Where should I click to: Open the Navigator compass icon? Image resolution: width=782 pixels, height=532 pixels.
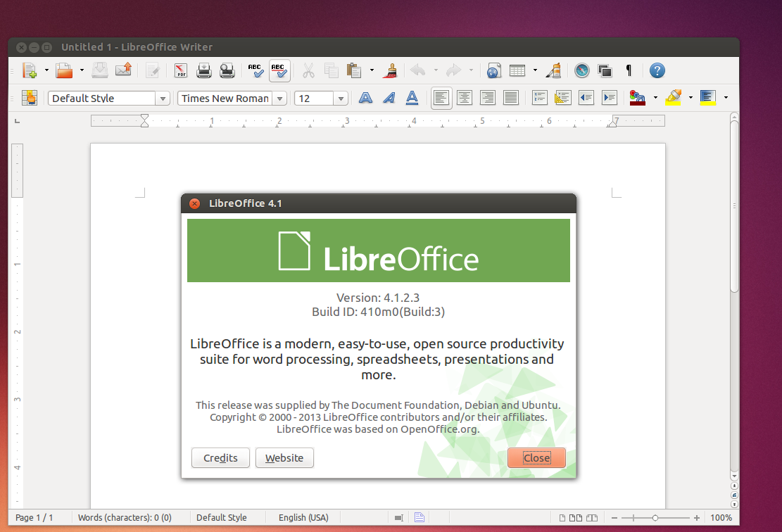coord(582,70)
